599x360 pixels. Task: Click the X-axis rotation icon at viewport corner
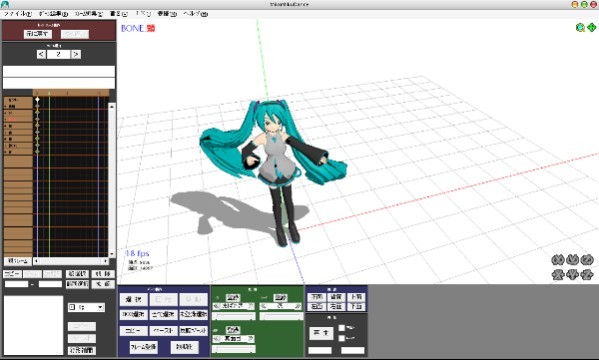coord(558,260)
